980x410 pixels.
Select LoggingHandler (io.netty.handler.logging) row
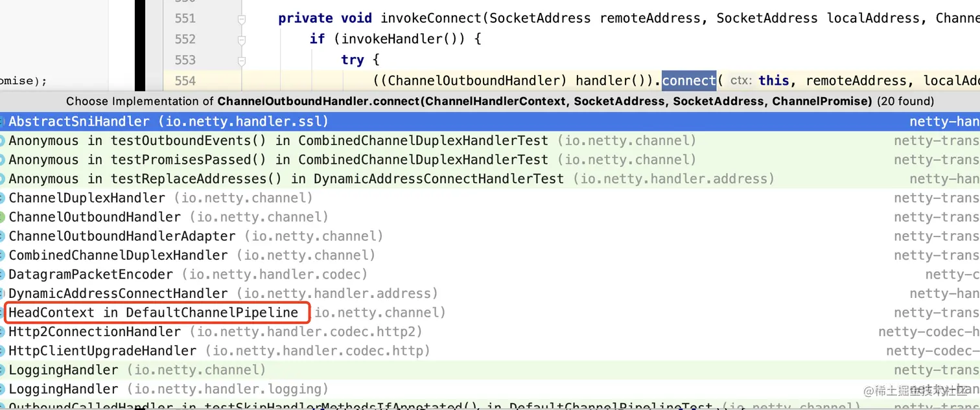click(490, 389)
